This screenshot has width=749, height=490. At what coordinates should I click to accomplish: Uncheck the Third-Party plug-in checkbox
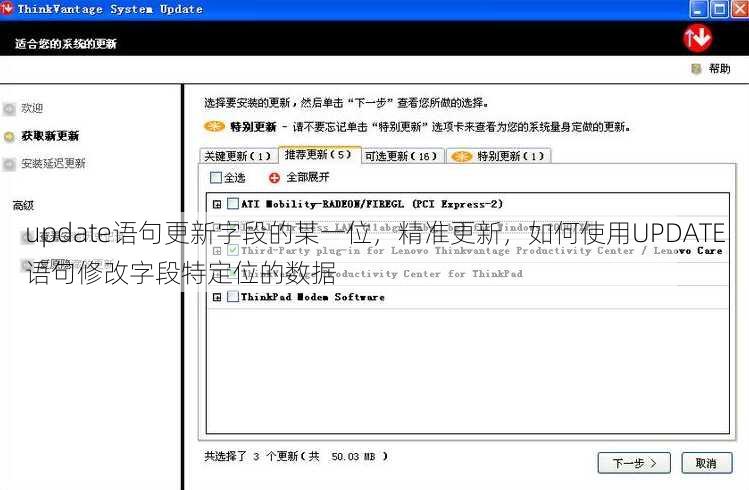[x=233, y=250]
